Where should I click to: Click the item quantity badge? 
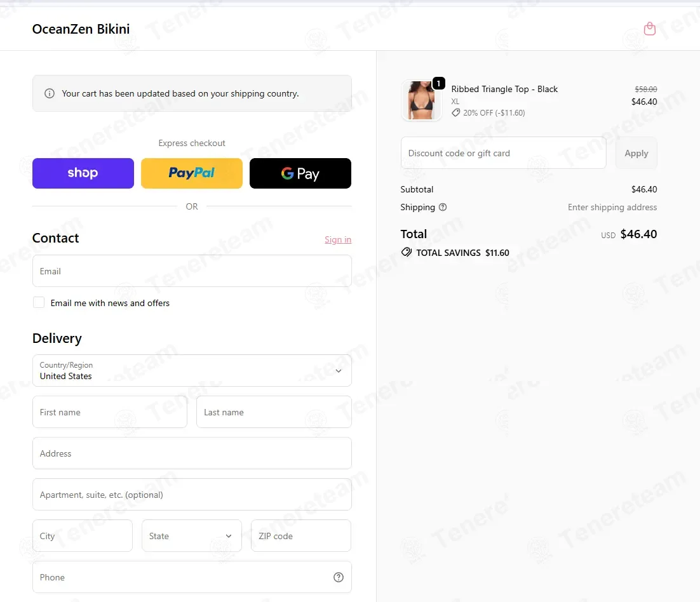pyautogui.click(x=438, y=83)
